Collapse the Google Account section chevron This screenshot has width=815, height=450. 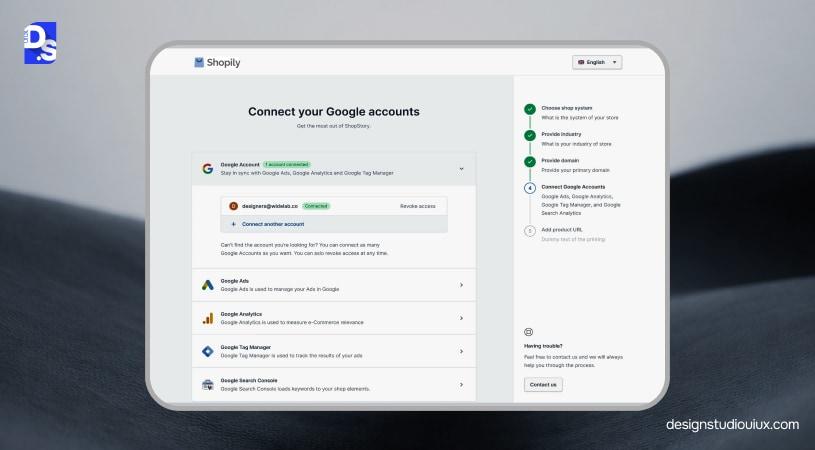pyautogui.click(x=461, y=169)
